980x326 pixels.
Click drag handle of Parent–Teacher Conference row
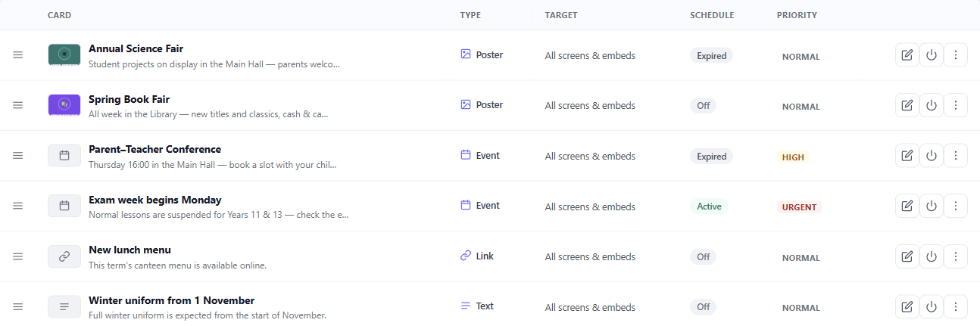18,155
